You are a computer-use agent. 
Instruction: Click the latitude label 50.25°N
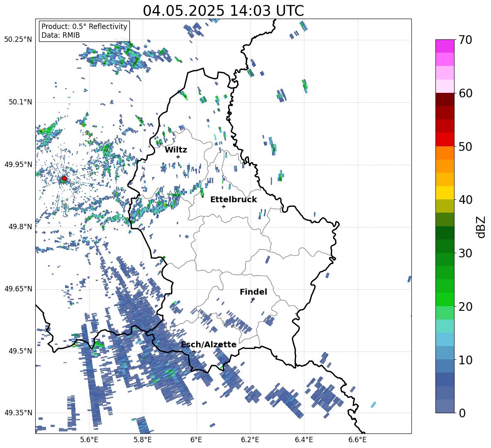coord(18,40)
